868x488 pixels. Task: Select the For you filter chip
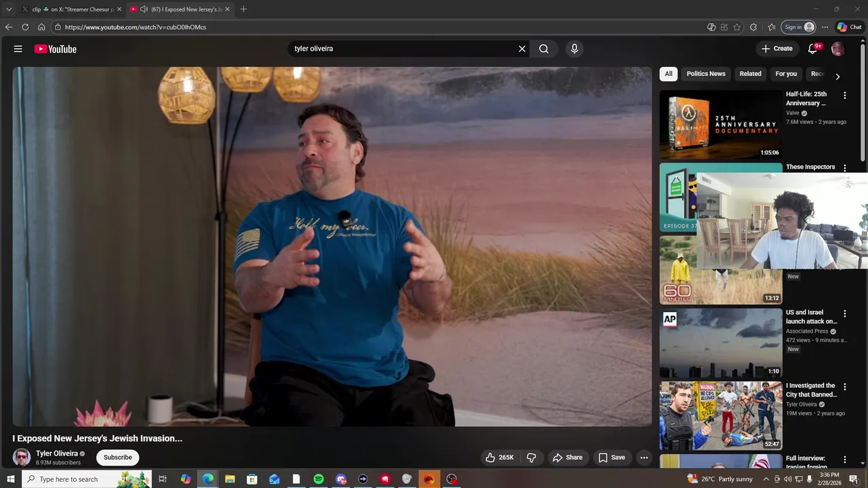tap(786, 74)
